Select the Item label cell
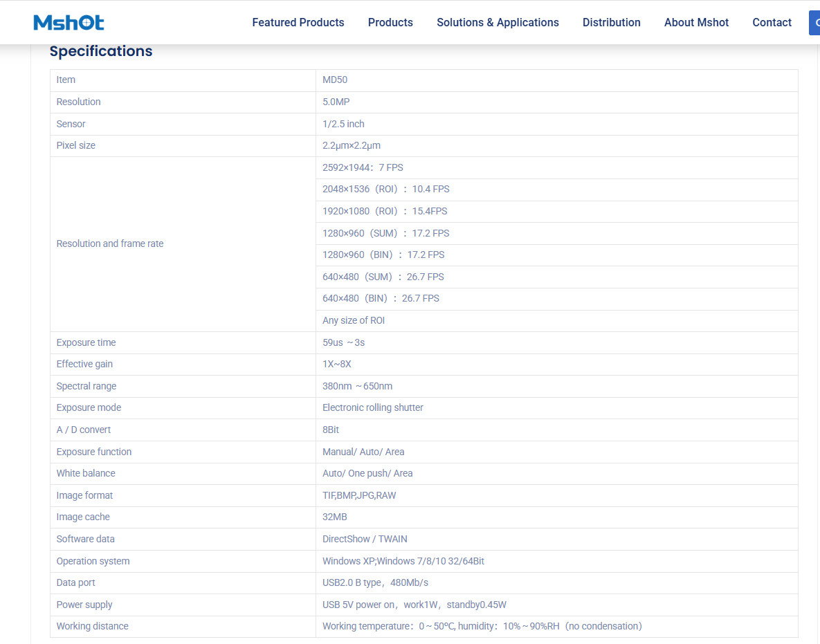The width and height of the screenshot is (820, 644). tap(183, 80)
